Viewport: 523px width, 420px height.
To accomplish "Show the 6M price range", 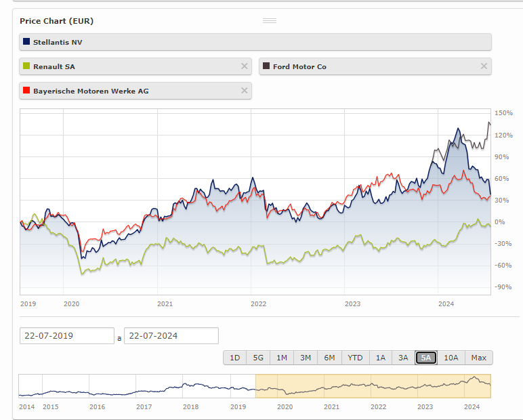I will [329, 358].
